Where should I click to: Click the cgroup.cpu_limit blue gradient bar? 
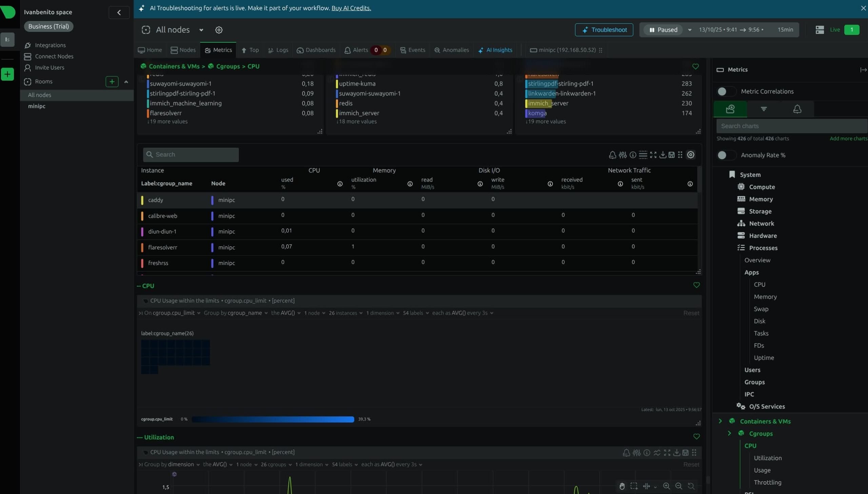(273, 419)
